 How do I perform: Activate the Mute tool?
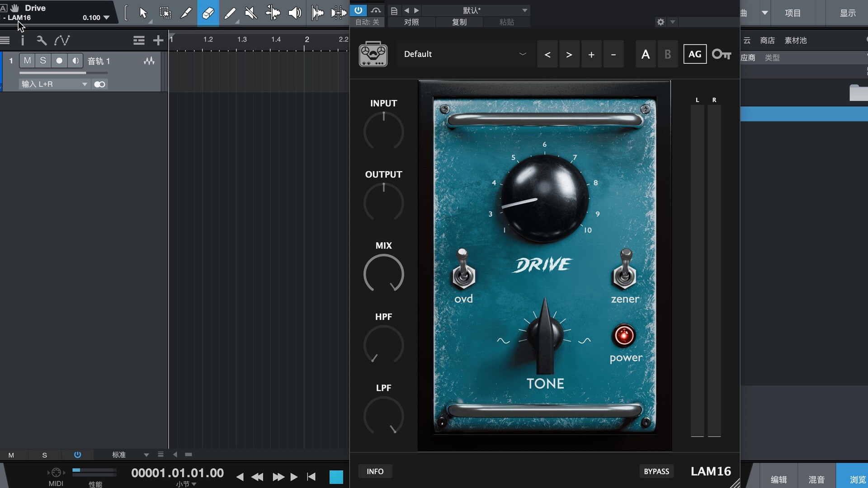click(x=251, y=13)
